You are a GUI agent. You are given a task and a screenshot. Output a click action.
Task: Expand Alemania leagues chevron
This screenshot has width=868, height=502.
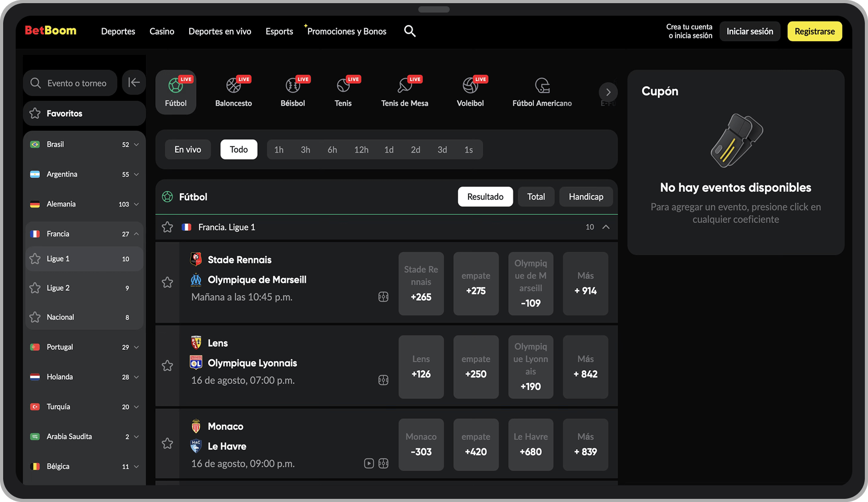(136, 204)
